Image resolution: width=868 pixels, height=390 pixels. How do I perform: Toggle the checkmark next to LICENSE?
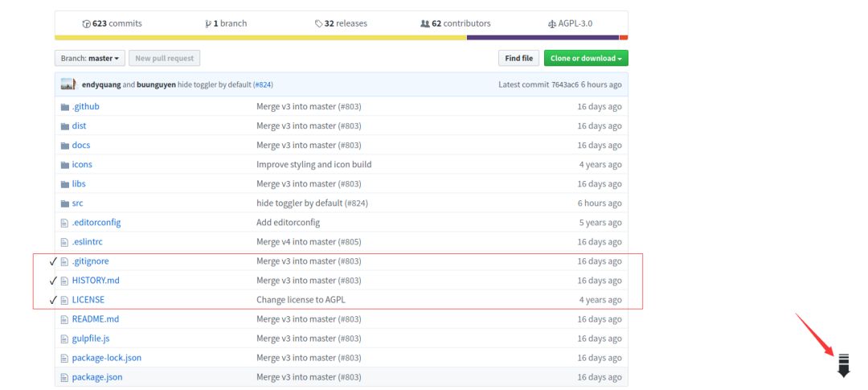(x=53, y=300)
